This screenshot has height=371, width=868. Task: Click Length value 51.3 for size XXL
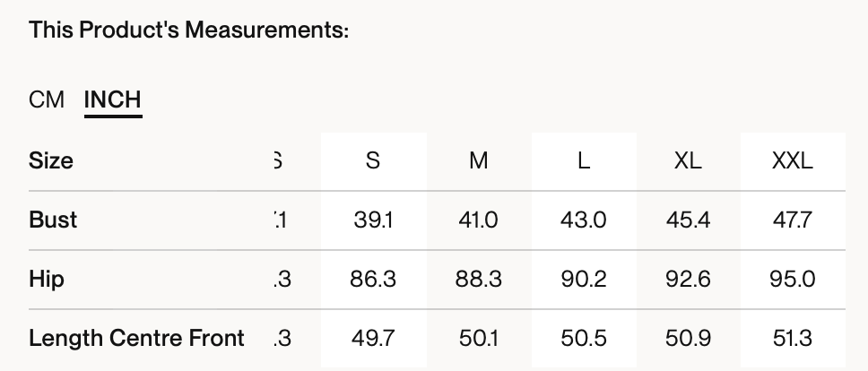pyautogui.click(x=793, y=338)
